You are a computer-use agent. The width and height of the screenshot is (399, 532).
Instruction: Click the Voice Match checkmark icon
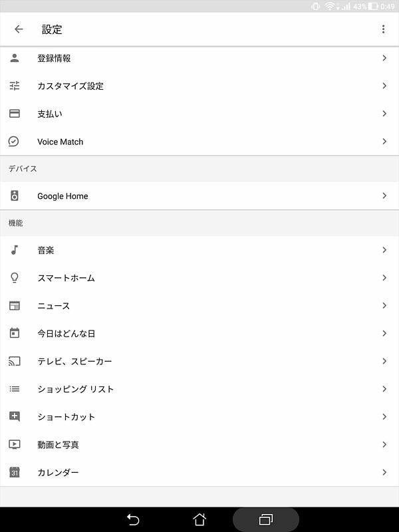click(x=14, y=142)
